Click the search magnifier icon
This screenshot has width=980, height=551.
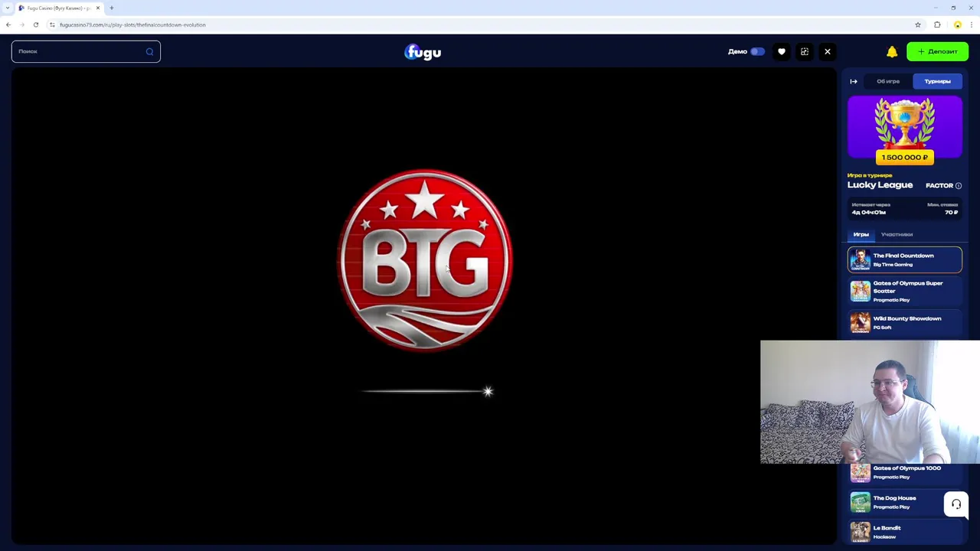pyautogui.click(x=149, y=51)
